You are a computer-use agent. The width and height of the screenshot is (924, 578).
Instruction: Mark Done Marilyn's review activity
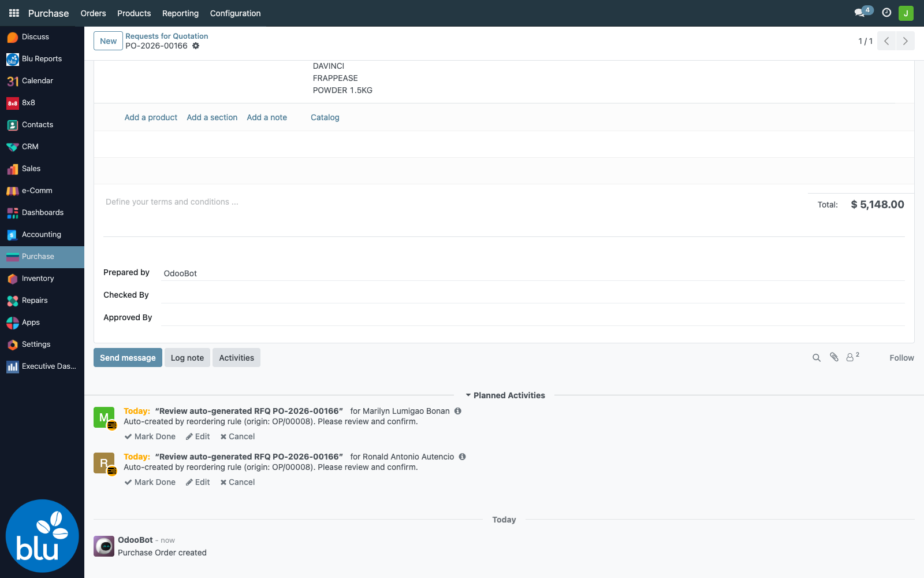[x=150, y=436]
